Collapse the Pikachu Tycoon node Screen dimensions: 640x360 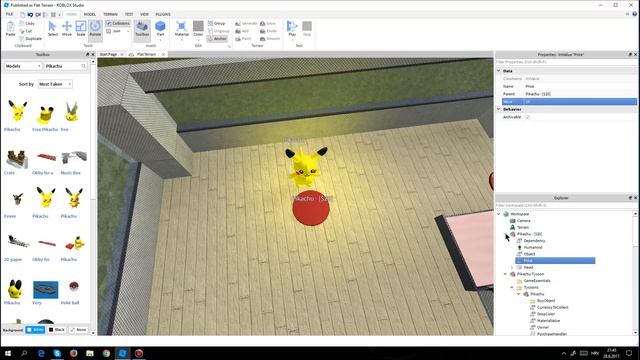tap(505, 274)
